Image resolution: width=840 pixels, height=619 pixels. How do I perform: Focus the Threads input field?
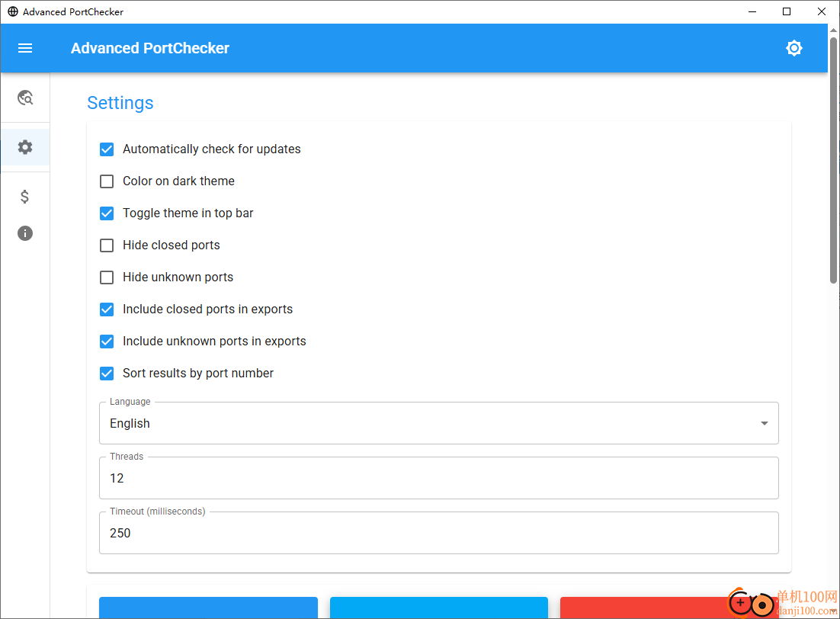pos(439,478)
